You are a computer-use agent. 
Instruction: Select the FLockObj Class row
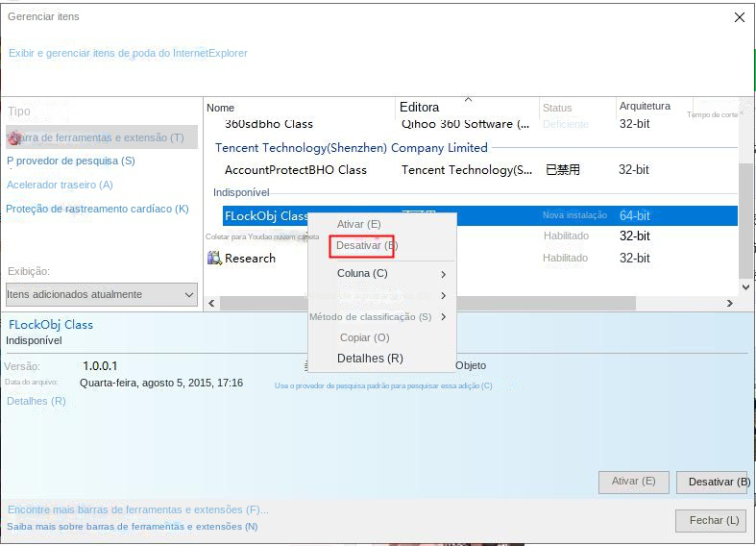click(x=480, y=215)
